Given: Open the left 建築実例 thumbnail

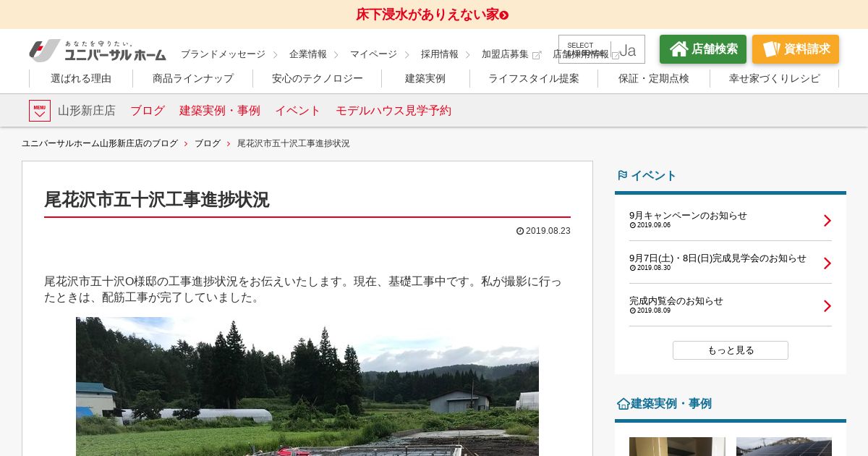Looking at the screenshot, I should pos(677,447).
